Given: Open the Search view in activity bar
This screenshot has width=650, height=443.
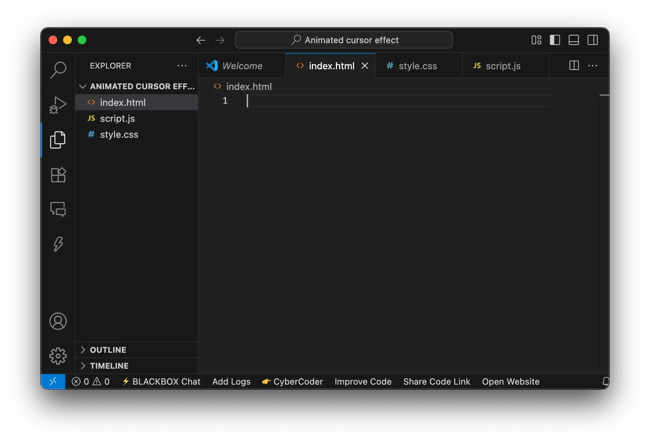Looking at the screenshot, I should [x=58, y=69].
